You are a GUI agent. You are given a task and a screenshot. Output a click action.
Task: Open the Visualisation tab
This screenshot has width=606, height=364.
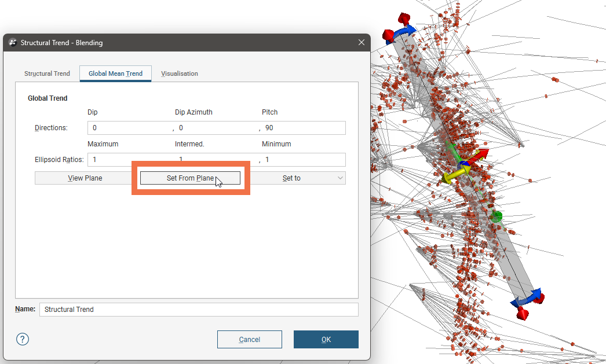coord(180,73)
